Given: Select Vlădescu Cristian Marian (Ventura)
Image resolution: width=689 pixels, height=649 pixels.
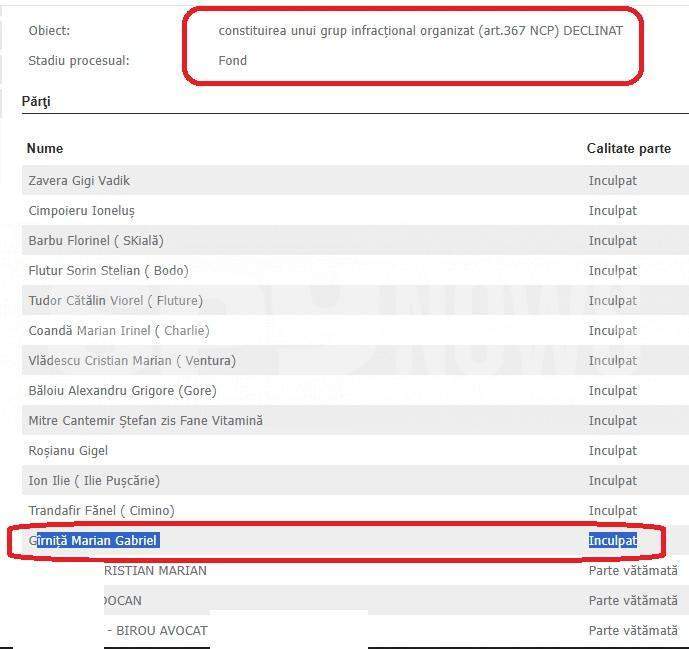Looking at the screenshot, I should (x=132, y=361).
